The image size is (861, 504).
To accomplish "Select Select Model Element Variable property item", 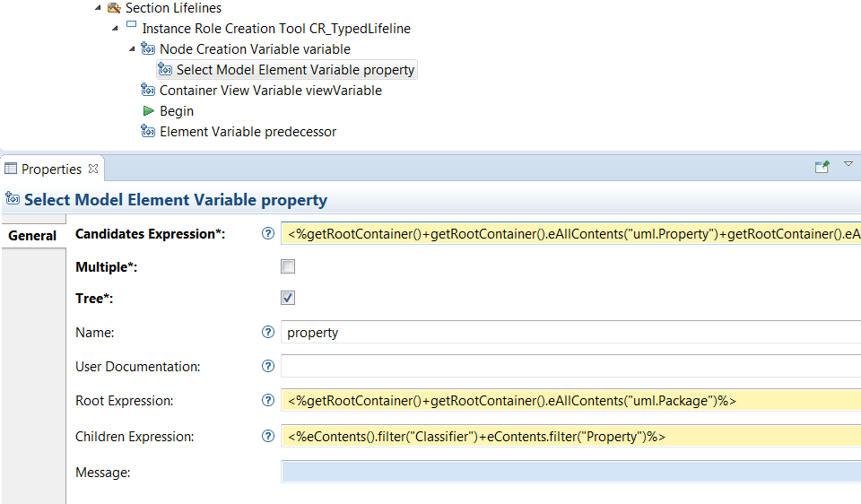I will point(295,70).
